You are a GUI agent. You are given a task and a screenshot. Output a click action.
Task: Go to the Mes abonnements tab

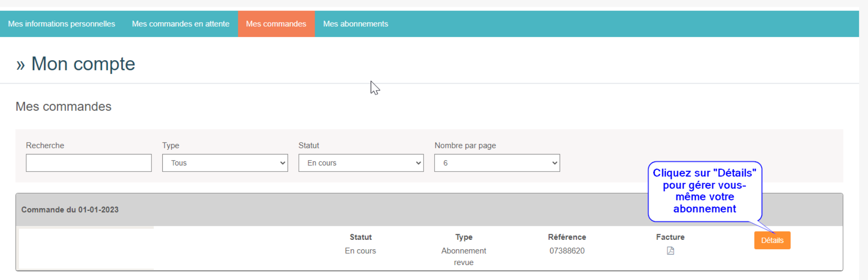click(x=355, y=24)
